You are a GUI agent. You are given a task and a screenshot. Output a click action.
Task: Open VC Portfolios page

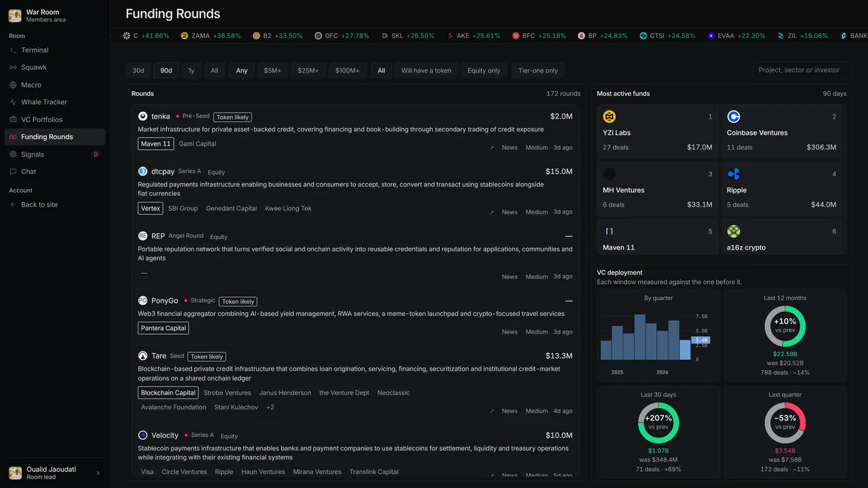54,119
